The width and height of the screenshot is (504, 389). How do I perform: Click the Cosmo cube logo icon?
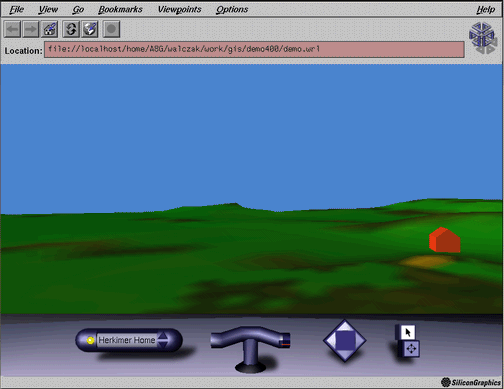(x=482, y=38)
